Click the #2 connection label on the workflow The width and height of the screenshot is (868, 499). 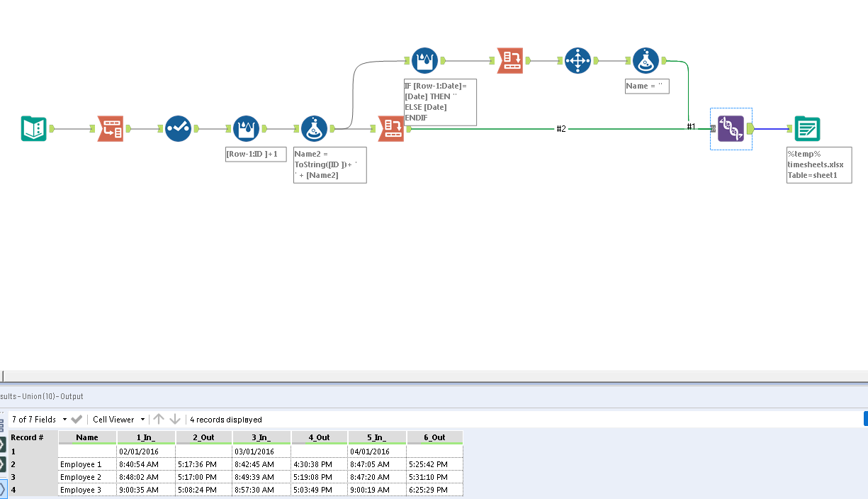560,129
